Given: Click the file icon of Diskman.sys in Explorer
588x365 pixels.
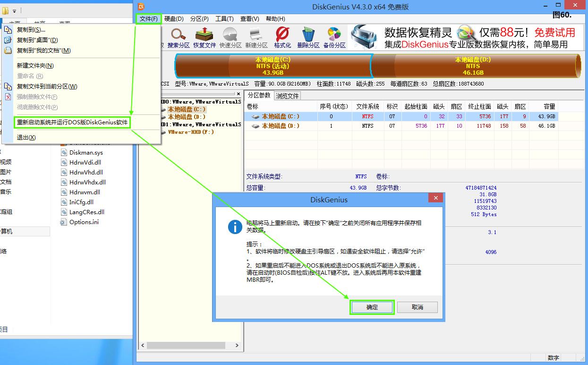Looking at the screenshot, I should 64,153.
